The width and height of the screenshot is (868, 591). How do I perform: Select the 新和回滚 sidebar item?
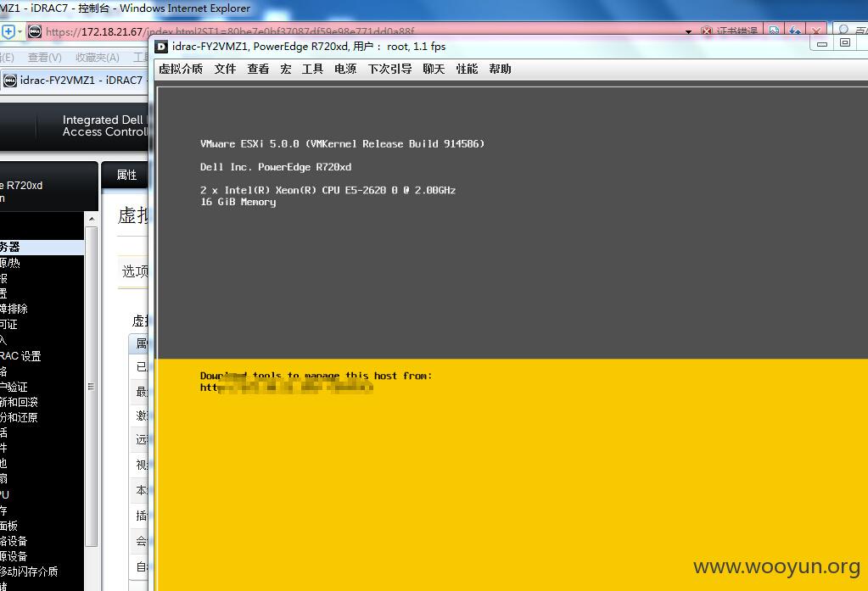tap(19, 402)
